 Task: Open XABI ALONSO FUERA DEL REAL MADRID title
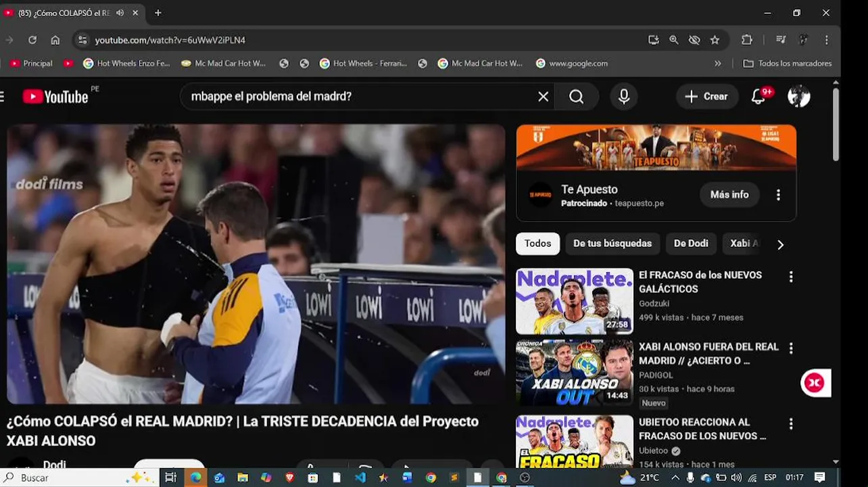(x=708, y=354)
